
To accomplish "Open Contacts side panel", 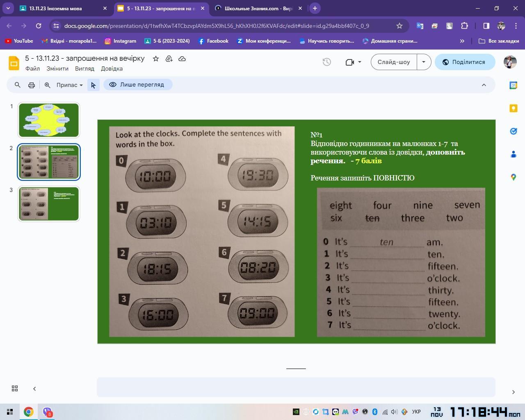I will tap(513, 154).
